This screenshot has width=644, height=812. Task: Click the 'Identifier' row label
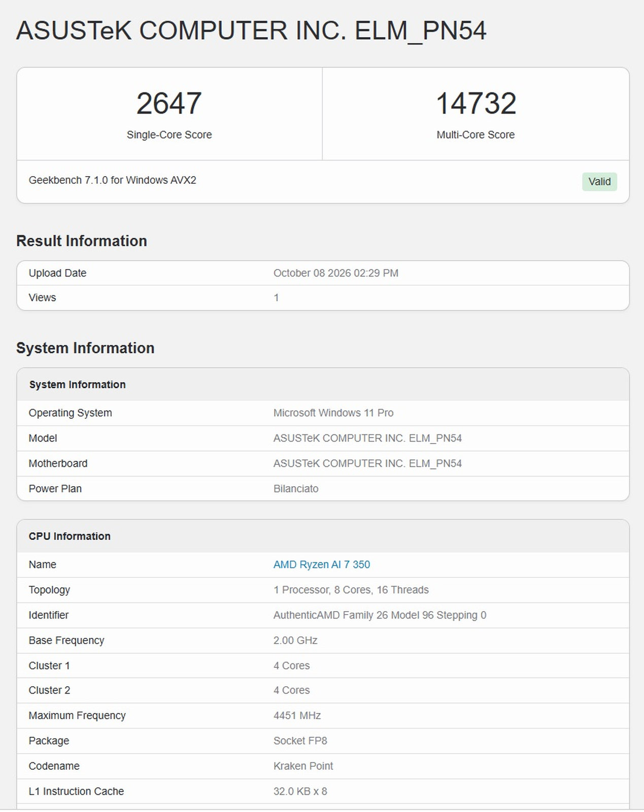click(x=48, y=615)
